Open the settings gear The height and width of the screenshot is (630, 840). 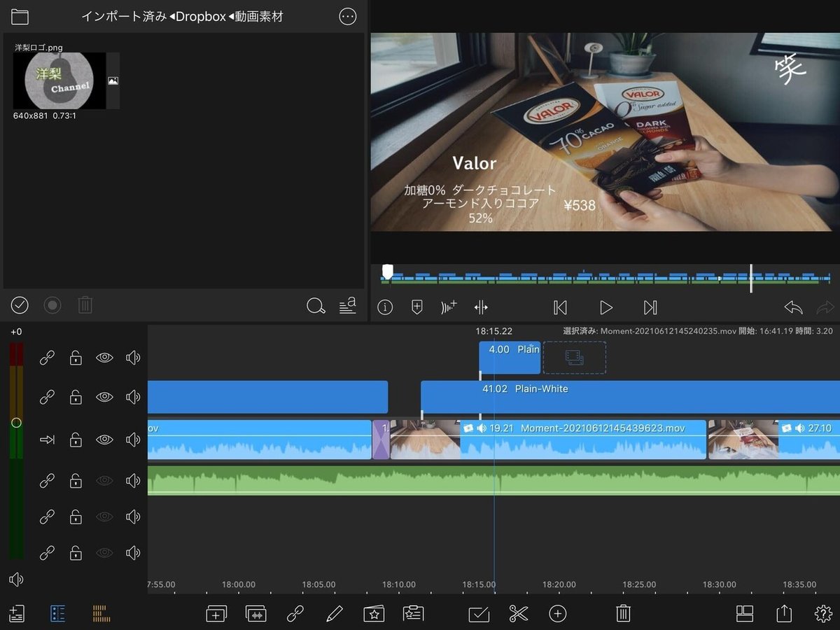point(823,614)
